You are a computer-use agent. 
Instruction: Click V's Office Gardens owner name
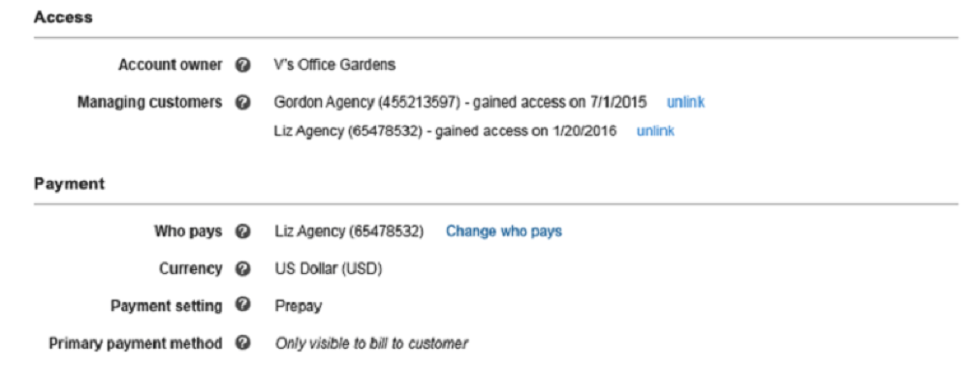pyautogui.click(x=335, y=64)
